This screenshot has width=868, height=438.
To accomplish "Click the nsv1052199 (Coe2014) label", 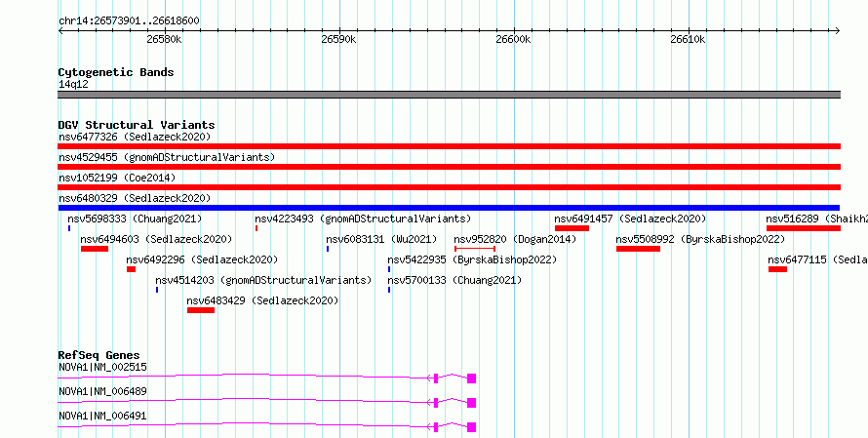I will click(x=117, y=178).
